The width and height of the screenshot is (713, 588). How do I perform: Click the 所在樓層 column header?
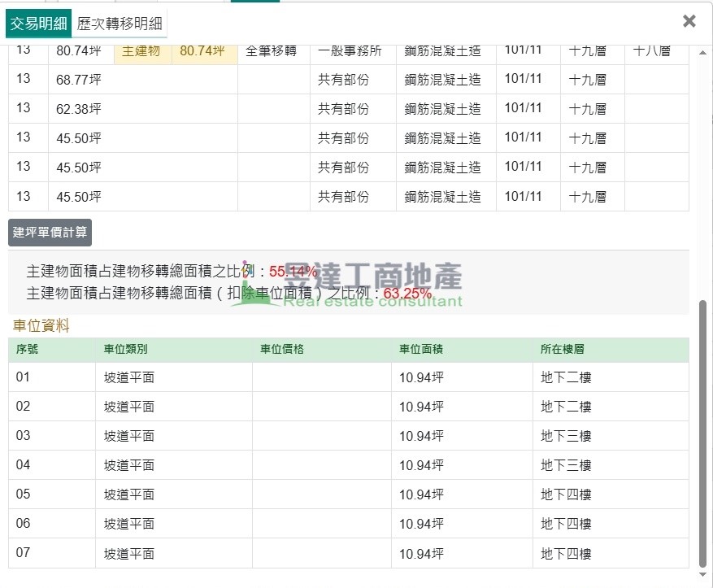[563, 350]
